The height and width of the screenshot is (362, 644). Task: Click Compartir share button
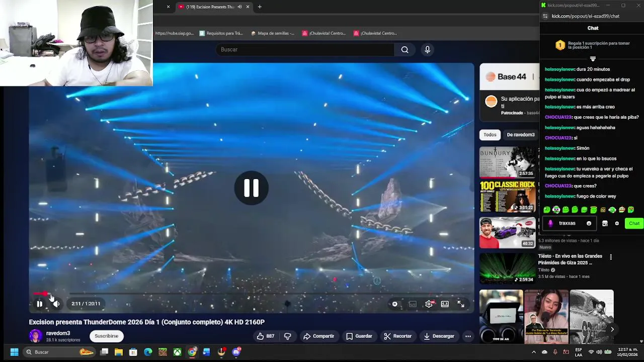coord(318,336)
